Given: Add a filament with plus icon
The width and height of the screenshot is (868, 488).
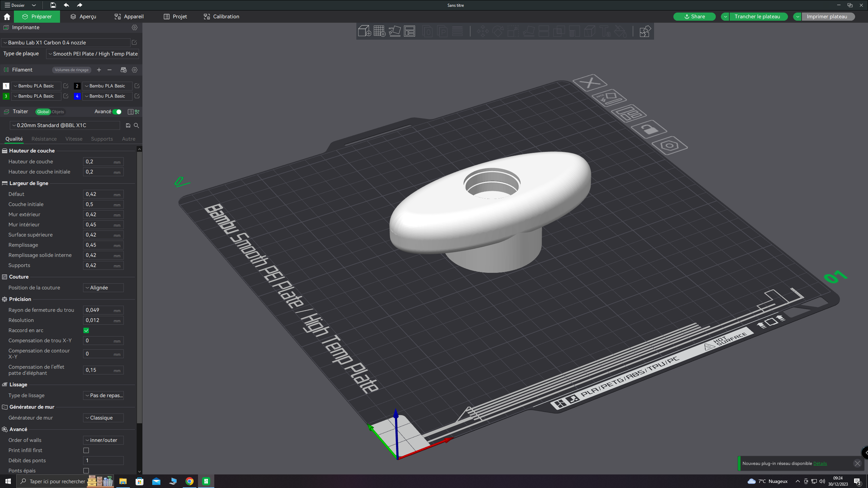Looking at the screenshot, I should [x=99, y=70].
